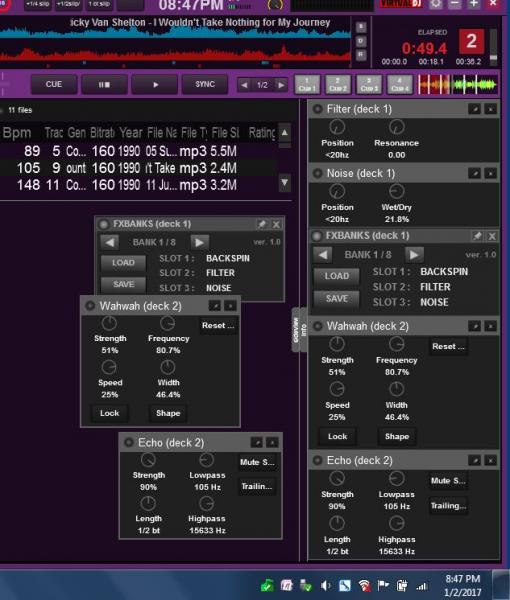This screenshot has width=510, height=600.
Task: Pin the floating Wahwah (deck 2) window
Action: coord(215,306)
